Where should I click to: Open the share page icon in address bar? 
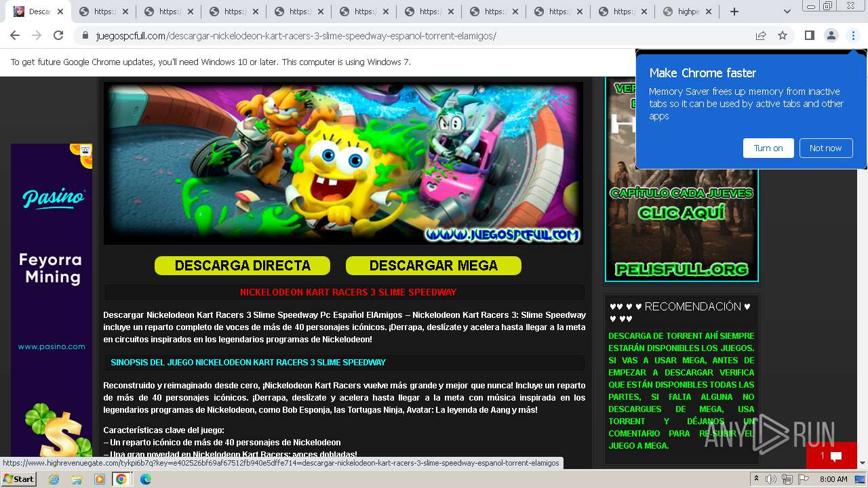tap(761, 35)
